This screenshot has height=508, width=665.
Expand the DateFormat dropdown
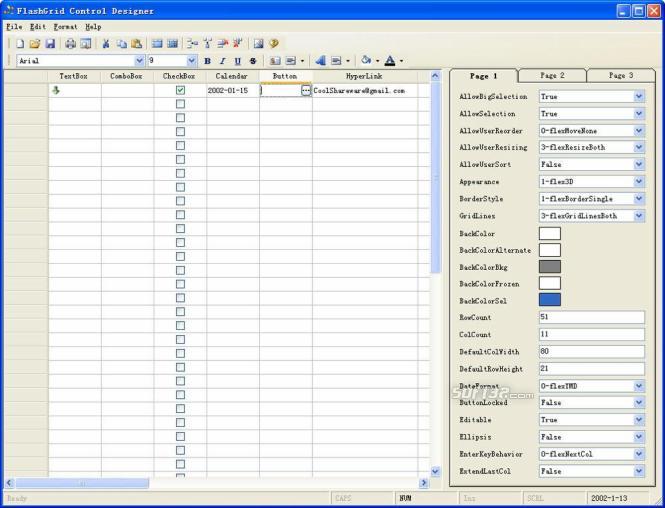pos(639,386)
